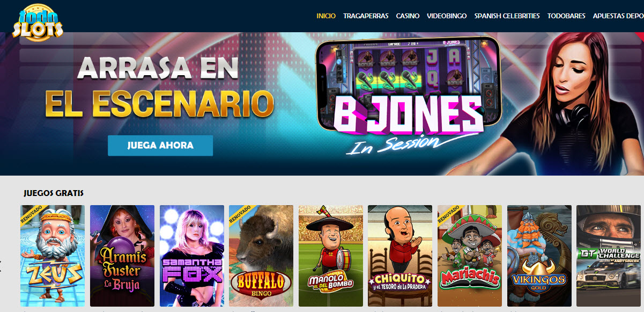Navigate to Spanish Celebrities
This screenshot has width=644, height=312.
[x=507, y=16]
